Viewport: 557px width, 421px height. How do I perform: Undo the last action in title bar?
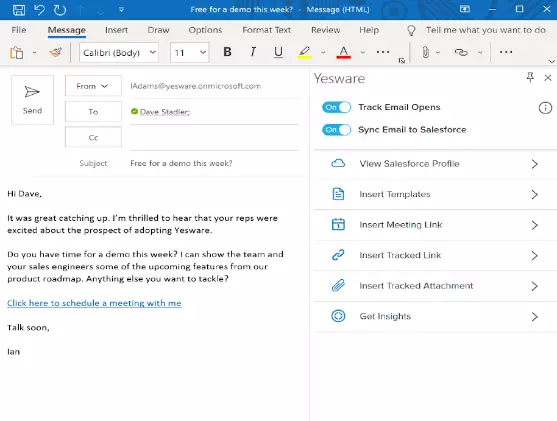click(39, 9)
